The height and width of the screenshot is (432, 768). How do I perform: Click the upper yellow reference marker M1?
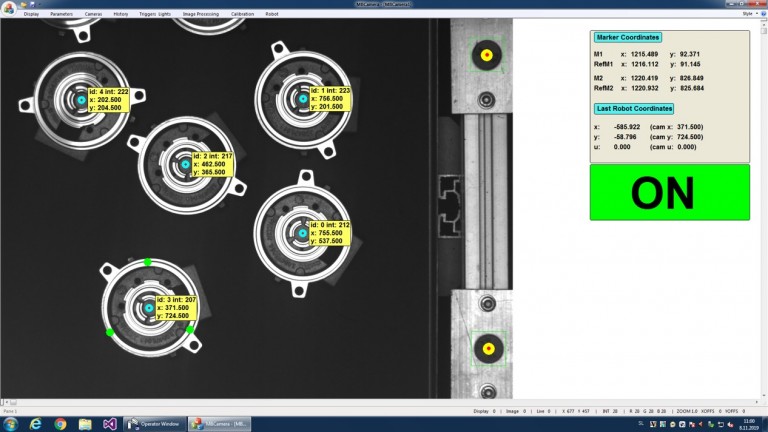[x=486, y=55]
